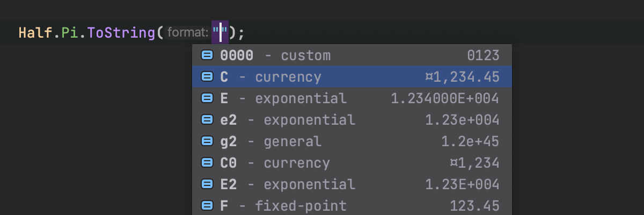The image size is (644, 215).
Task: Click the ToString method name in code
Action: click(122, 33)
